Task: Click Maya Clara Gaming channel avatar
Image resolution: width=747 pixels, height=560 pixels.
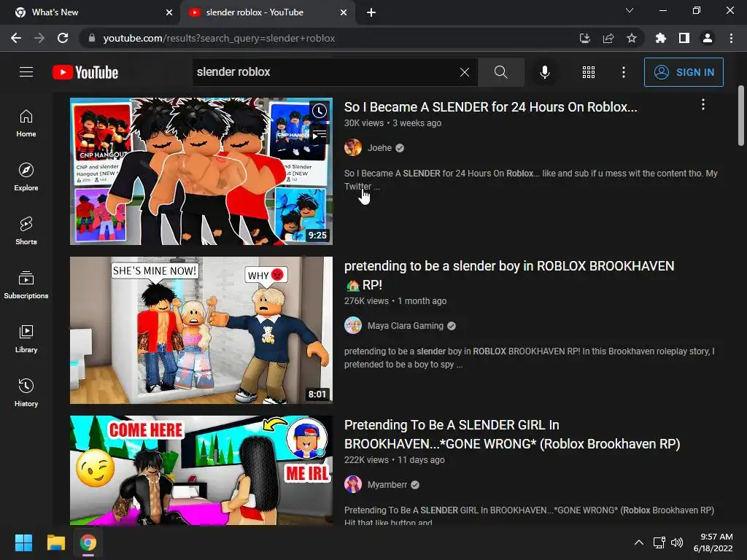Action: (353, 326)
